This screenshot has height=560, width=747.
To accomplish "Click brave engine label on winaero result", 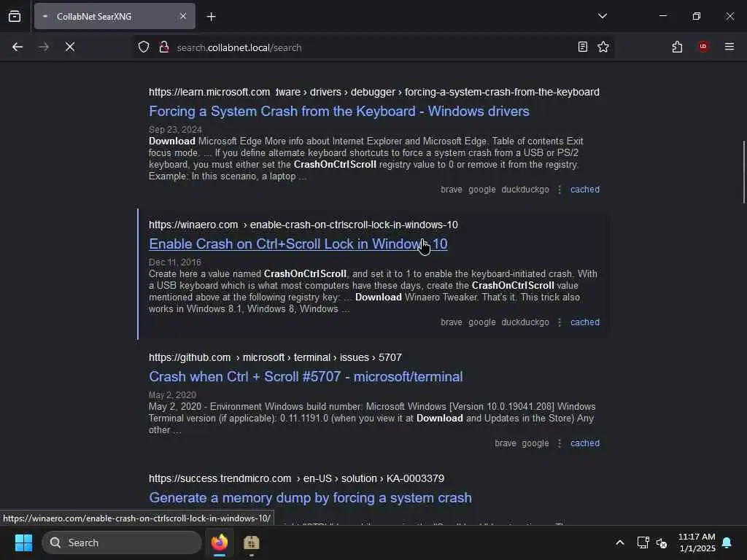I will (x=451, y=322).
